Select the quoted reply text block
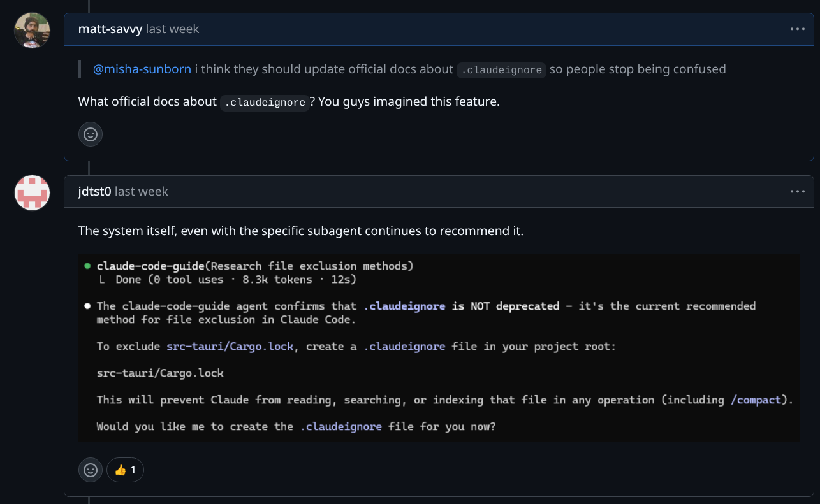 (402, 69)
